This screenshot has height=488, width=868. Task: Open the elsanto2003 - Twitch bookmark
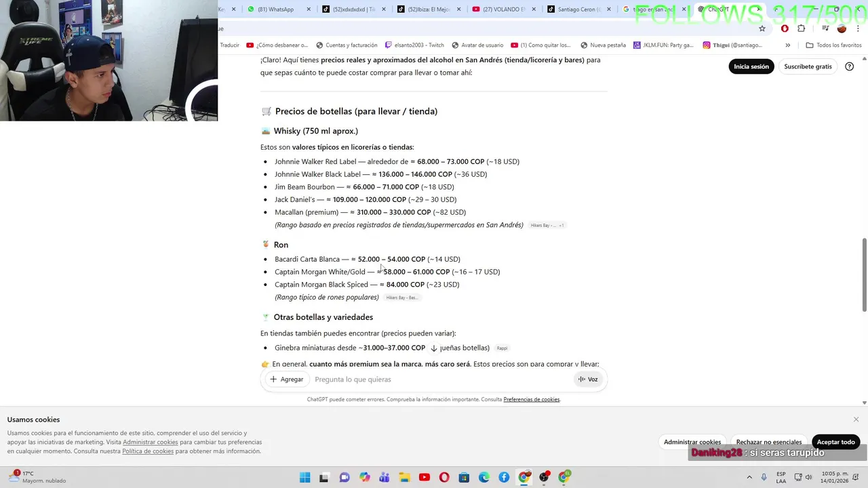tap(414, 45)
